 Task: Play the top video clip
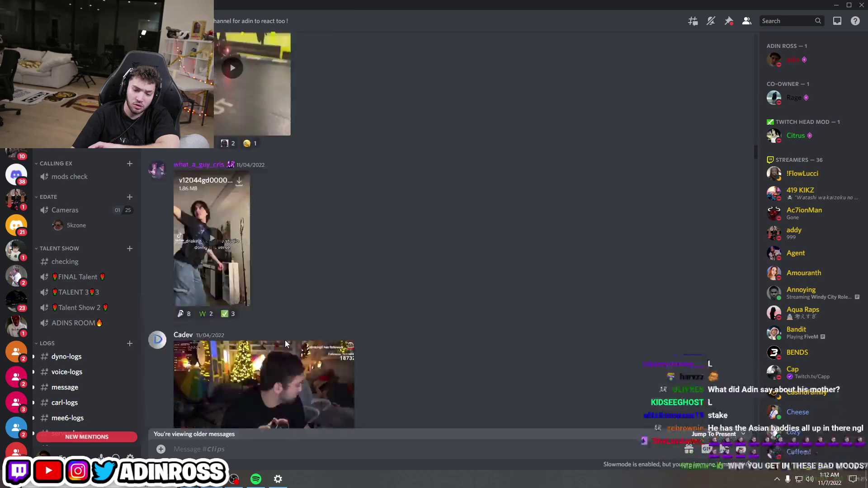(x=232, y=68)
